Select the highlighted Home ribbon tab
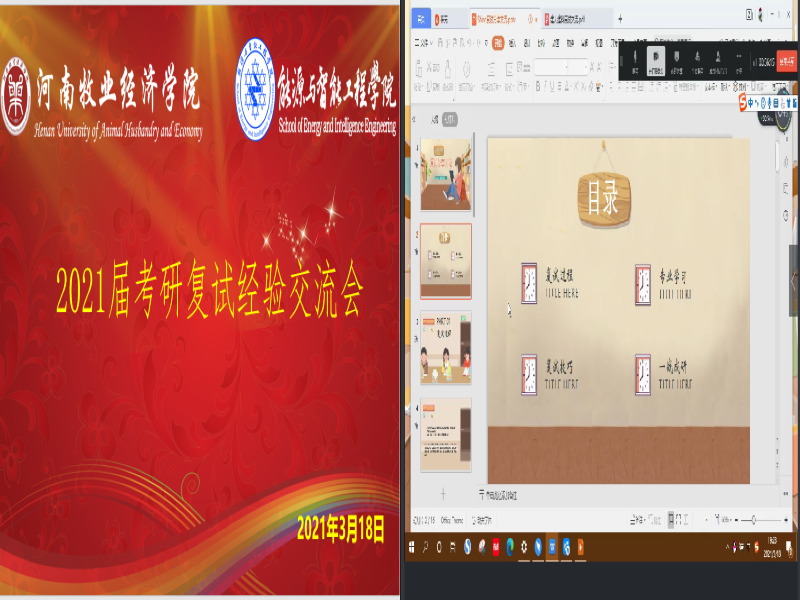 [x=497, y=42]
